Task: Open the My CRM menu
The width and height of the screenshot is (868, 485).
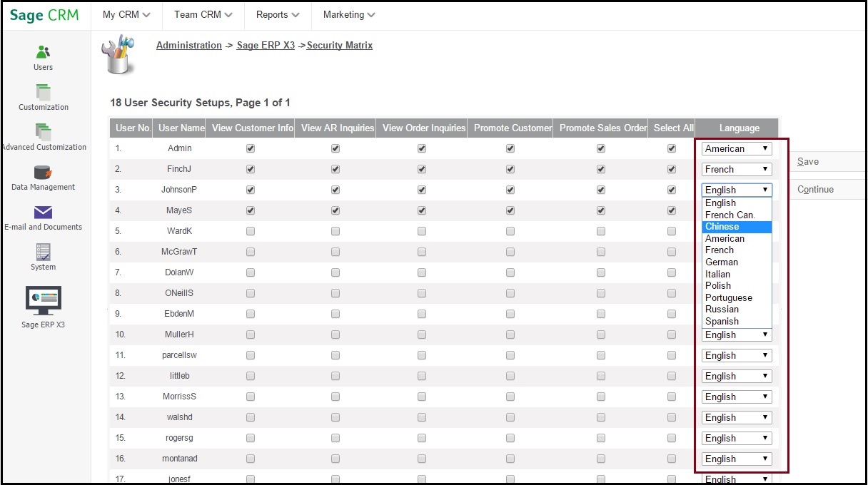Action: [126, 14]
